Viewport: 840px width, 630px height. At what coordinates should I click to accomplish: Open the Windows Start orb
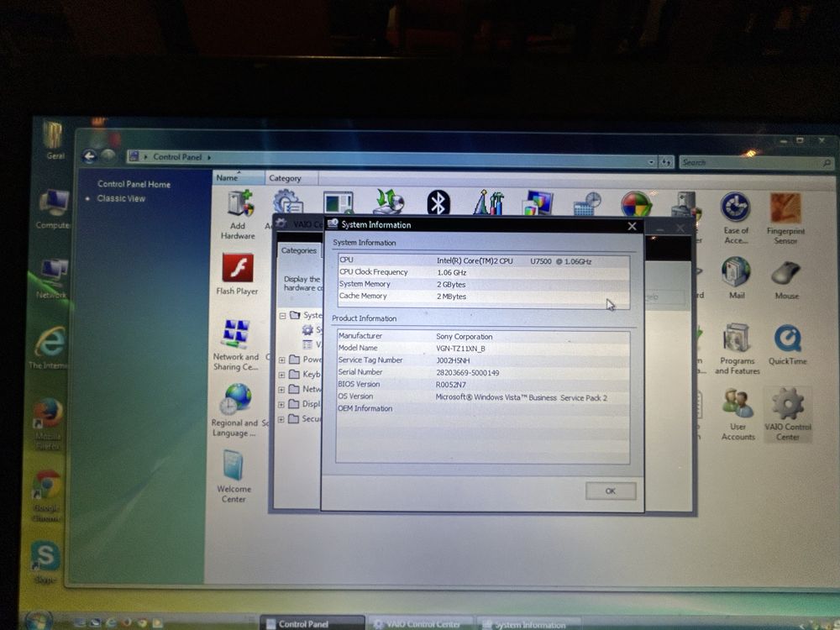click(39, 621)
